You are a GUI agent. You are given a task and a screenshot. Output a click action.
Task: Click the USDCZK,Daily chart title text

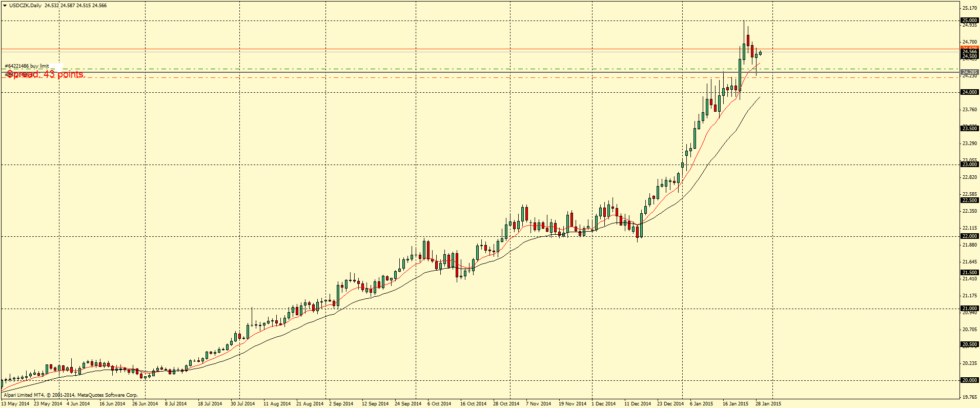tap(25, 6)
